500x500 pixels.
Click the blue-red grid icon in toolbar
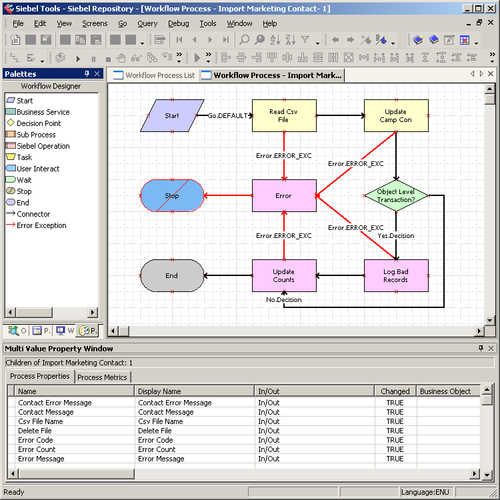(x=465, y=40)
